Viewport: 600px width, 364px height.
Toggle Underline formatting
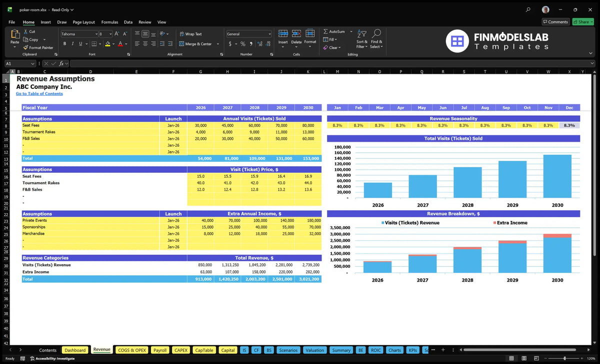(x=79, y=44)
